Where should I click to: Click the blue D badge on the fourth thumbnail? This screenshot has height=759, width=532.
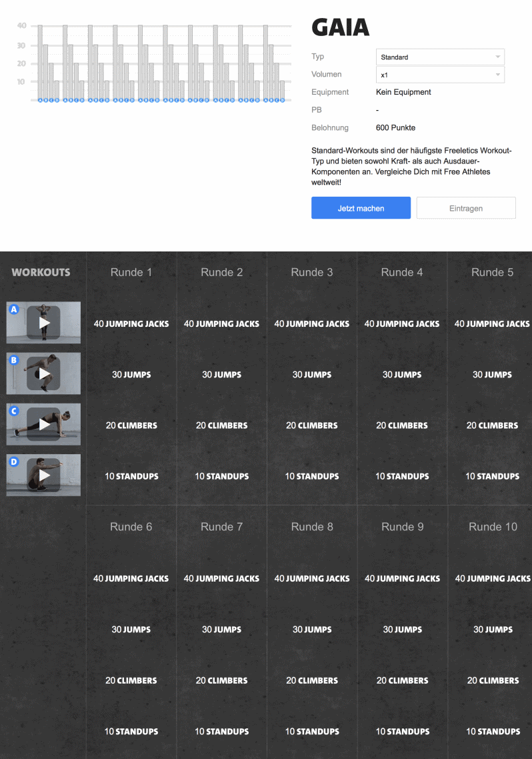pos(14,462)
